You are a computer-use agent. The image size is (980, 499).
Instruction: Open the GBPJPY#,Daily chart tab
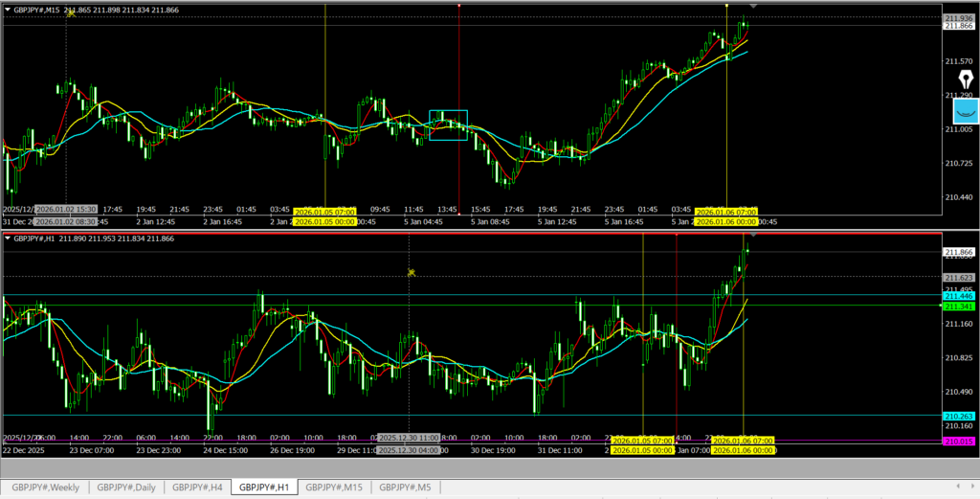click(126, 487)
